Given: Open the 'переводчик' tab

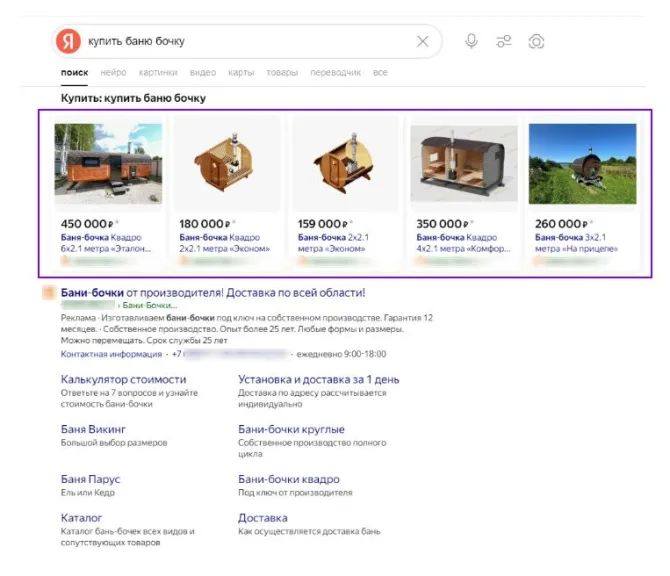Looking at the screenshot, I should pos(335,73).
